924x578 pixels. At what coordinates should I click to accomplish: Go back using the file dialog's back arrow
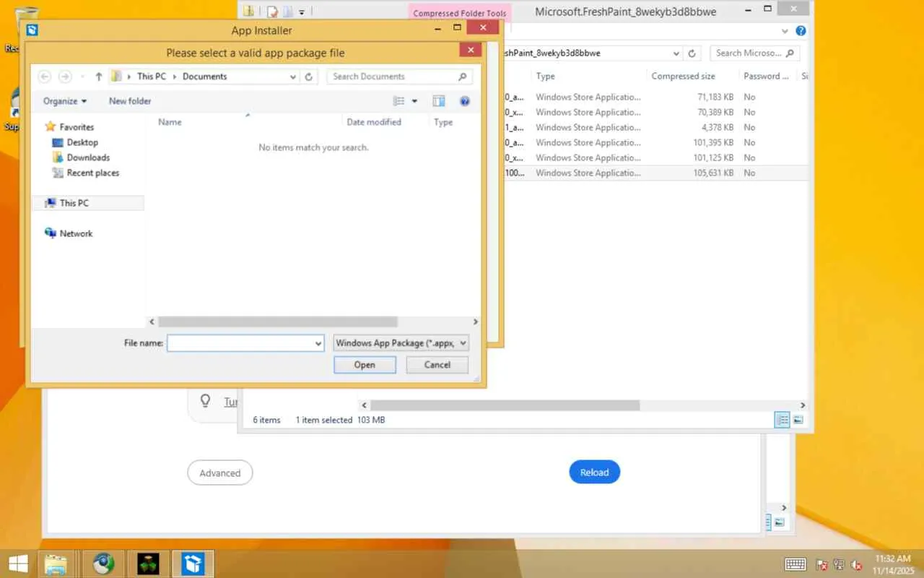[44, 77]
